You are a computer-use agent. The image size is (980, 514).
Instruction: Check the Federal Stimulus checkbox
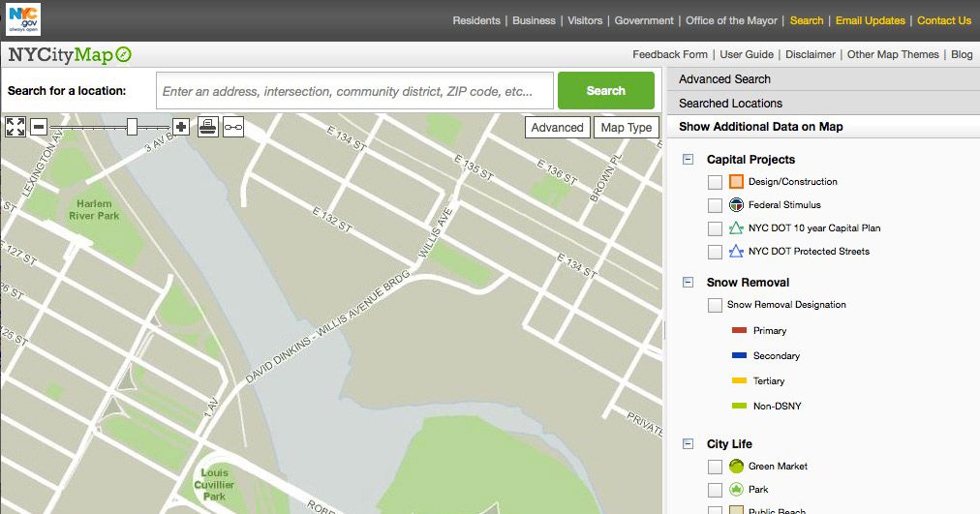pyautogui.click(x=715, y=205)
